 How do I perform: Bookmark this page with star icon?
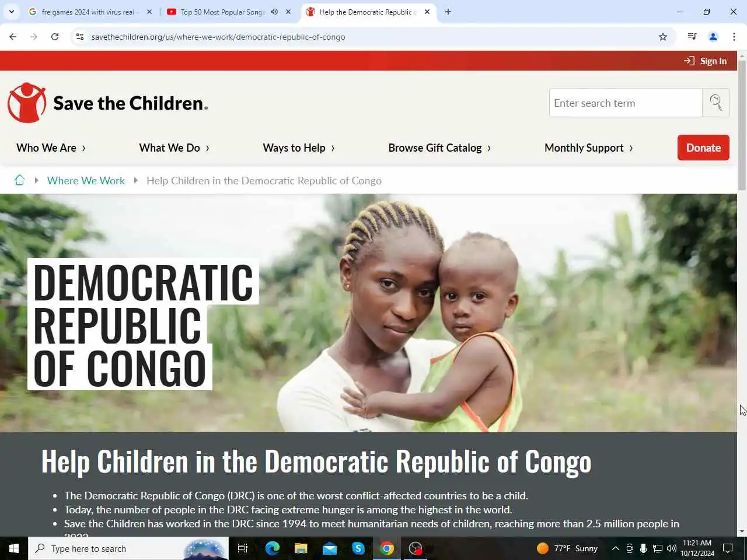coord(663,37)
